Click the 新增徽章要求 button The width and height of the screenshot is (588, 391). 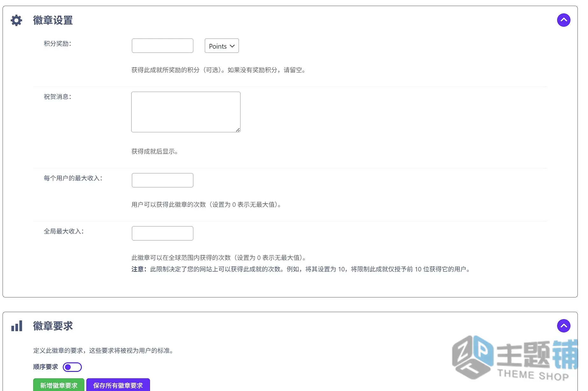[59, 385]
